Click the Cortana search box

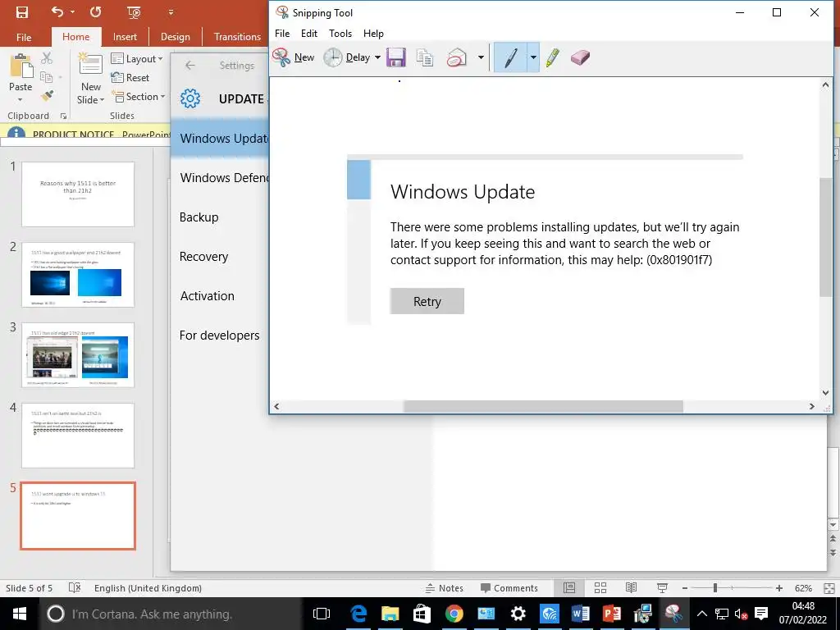point(171,614)
